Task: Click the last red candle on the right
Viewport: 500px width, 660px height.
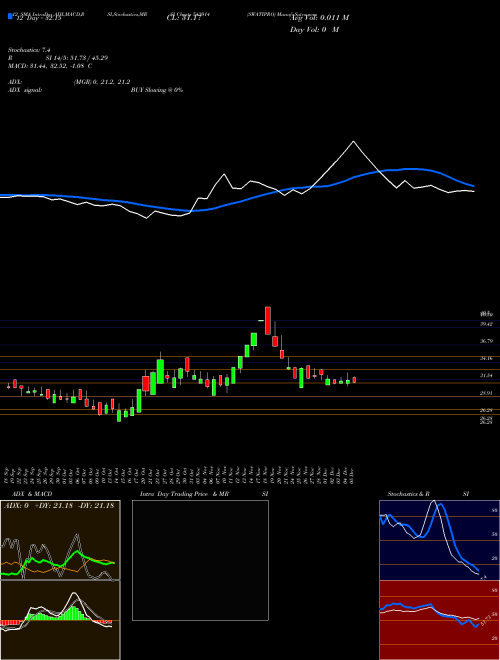Action: [354, 380]
